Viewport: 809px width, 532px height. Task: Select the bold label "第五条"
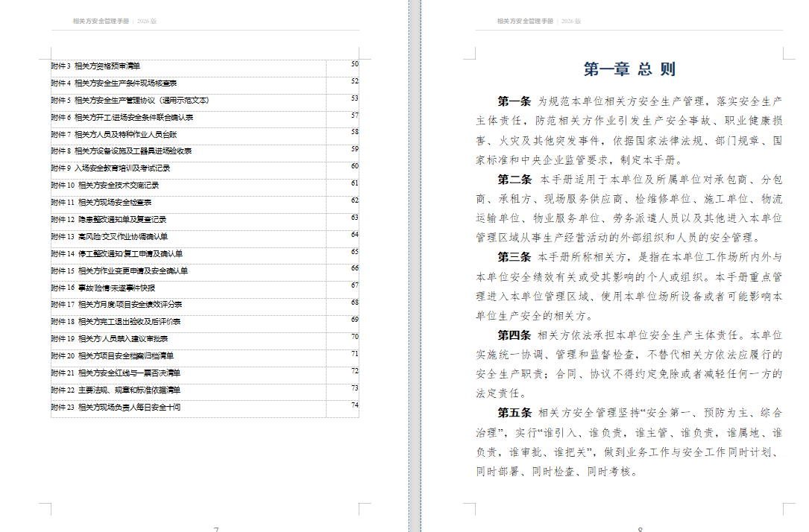point(514,413)
